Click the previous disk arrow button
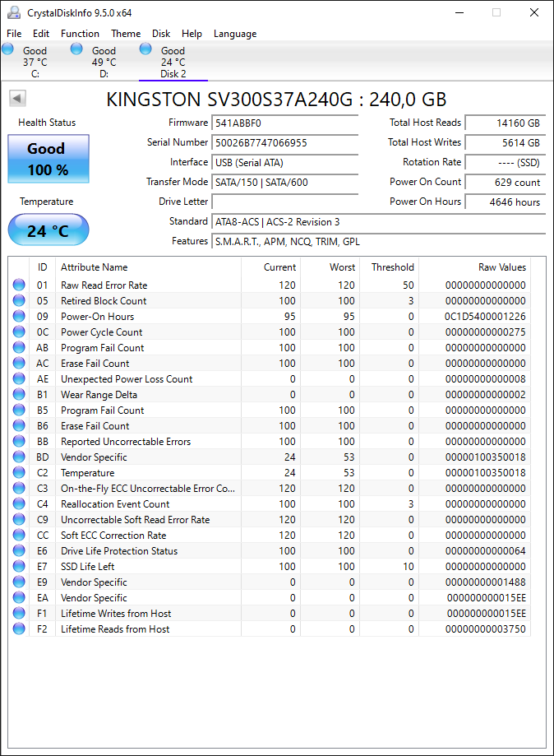The height and width of the screenshot is (756, 554). [x=17, y=99]
